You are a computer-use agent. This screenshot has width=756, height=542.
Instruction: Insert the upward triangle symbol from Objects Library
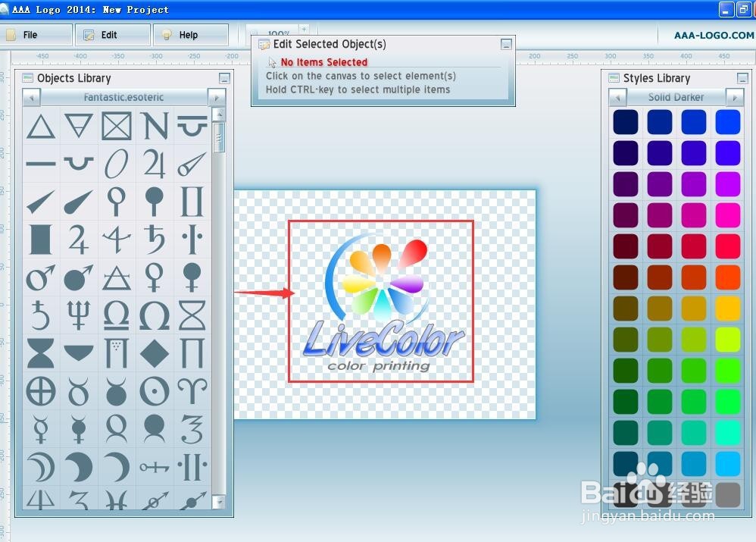pyautogui.click(x=40, y=127)
